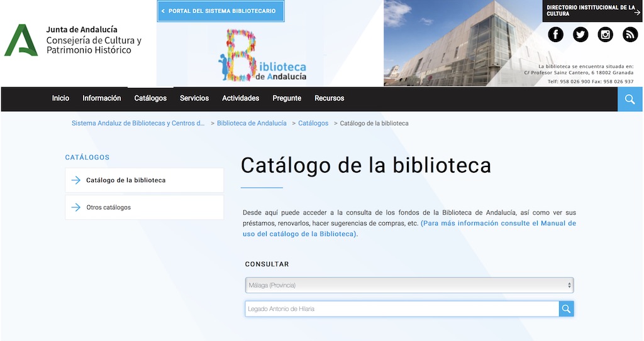Screen dimensions: 644x341
Task: Click the C/ Profesor Sainz Cantero address text
Action: (x=579, y=73)
